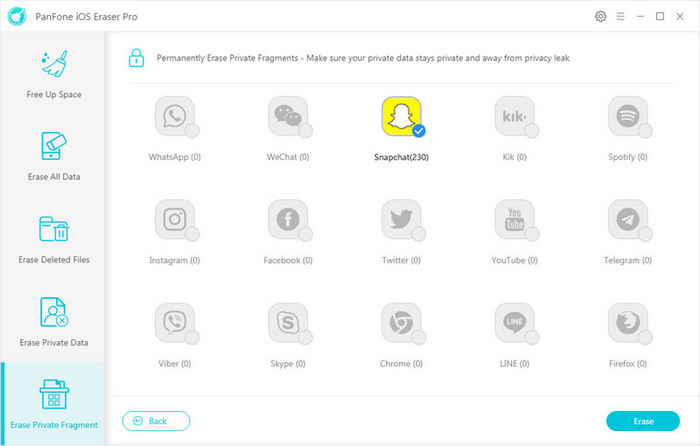Select Erase Private Fragment sidebar tab
Screen dimensions: 700x446
53,404
